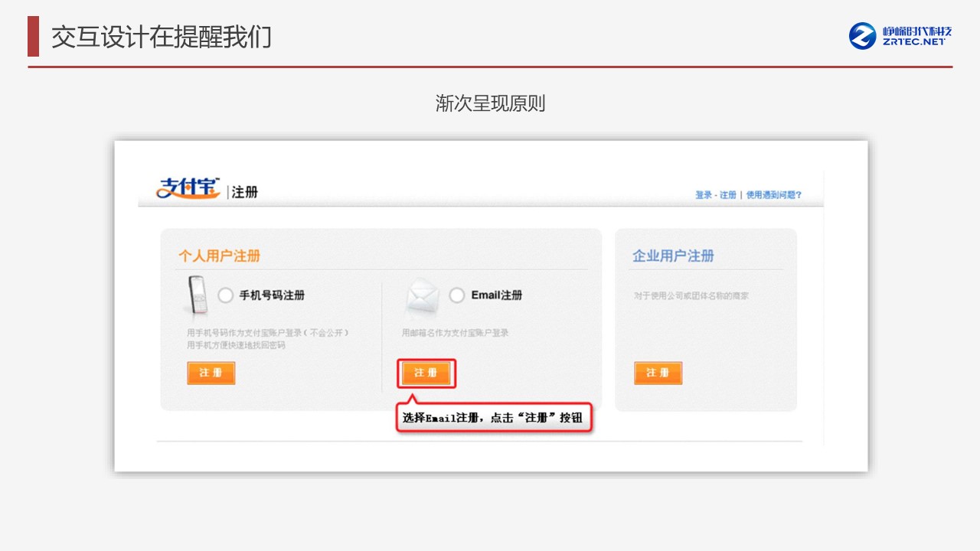Select the 手机号码注册 radio button
This screenshot has width=980, height=551.
point(225,295)
